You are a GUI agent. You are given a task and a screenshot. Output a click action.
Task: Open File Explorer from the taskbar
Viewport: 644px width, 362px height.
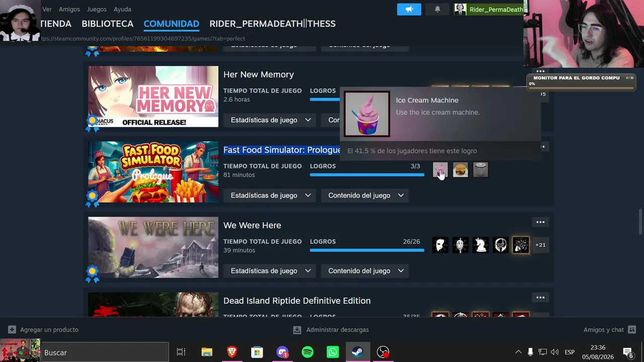[207, 352]
